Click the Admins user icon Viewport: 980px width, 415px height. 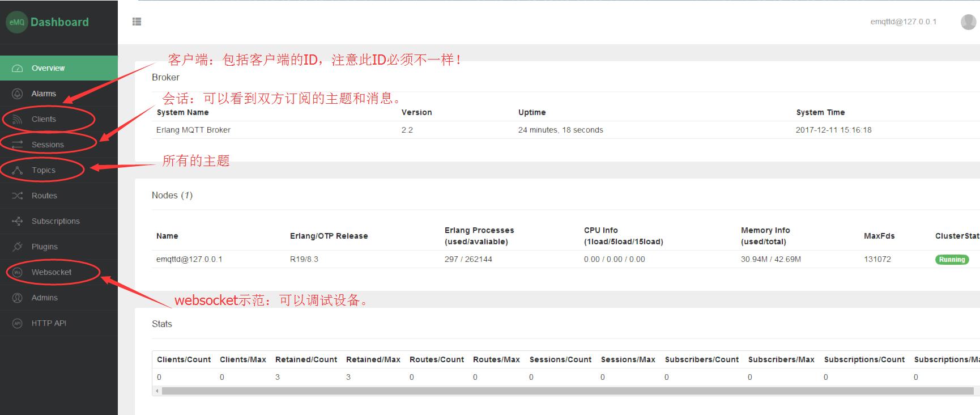coord(18,298)
